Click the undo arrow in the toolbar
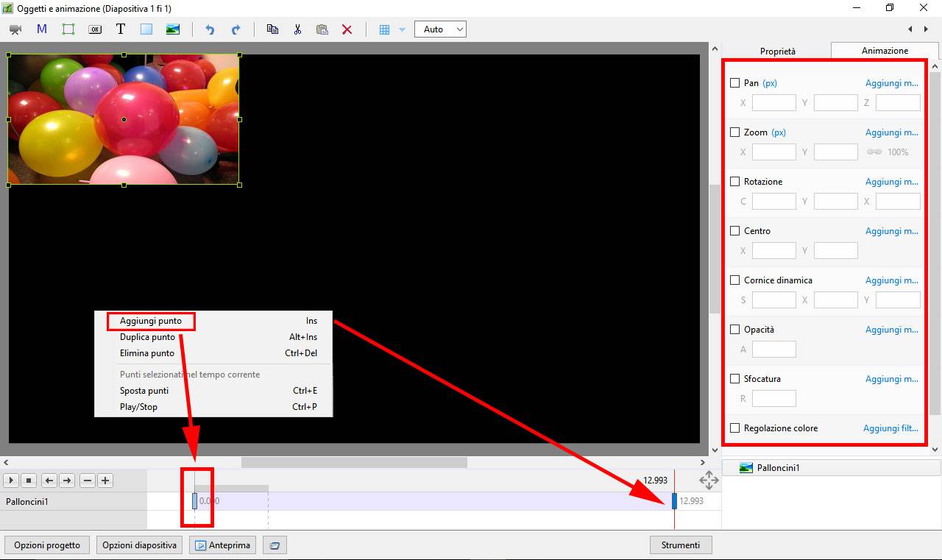The height and width of the screenshot is (560, 942). pyautogui.click(x=210, y=29)
